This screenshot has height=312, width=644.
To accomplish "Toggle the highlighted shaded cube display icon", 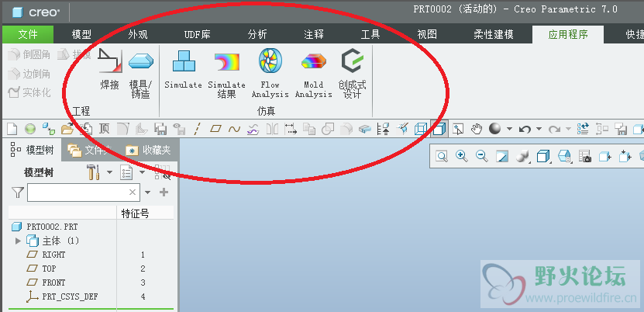I will [x=439, y=129].
